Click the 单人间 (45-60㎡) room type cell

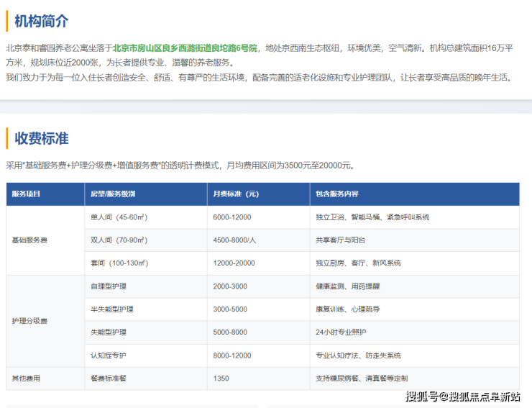(x=118, y=217)
